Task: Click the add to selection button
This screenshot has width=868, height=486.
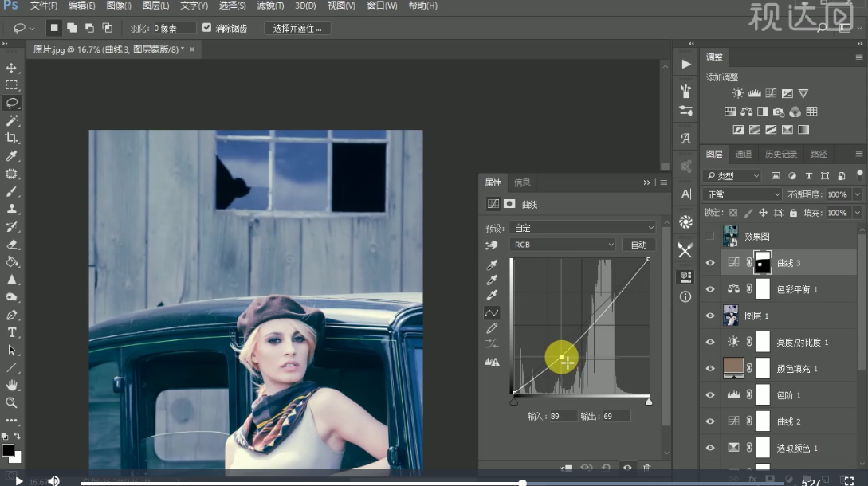Action: coord(72,28)
